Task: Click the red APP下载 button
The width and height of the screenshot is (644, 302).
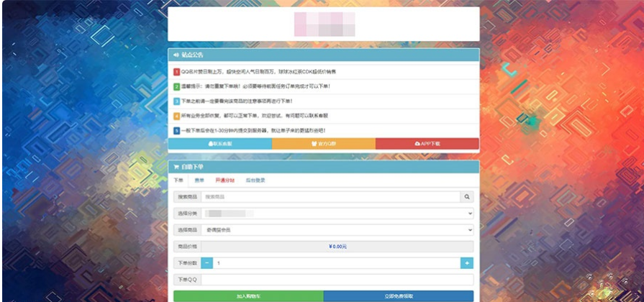Action: (427, 144)
